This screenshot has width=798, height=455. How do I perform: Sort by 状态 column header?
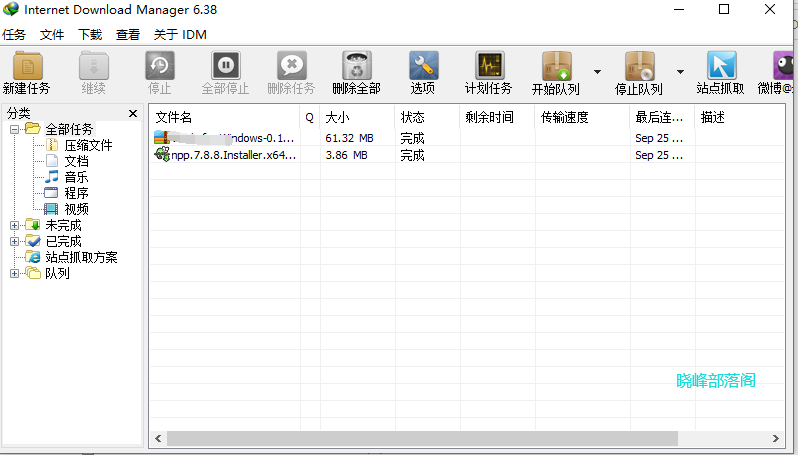click(x=427, y=118)
